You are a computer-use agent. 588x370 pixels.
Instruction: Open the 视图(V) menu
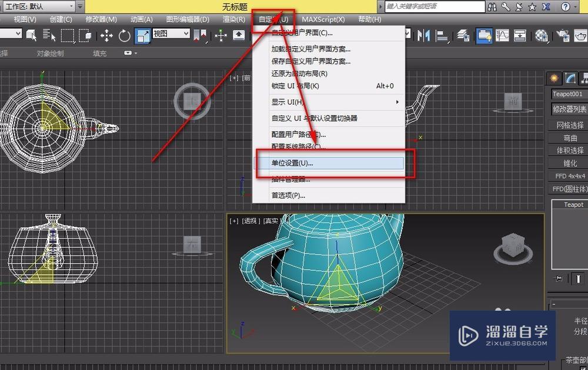25,19
